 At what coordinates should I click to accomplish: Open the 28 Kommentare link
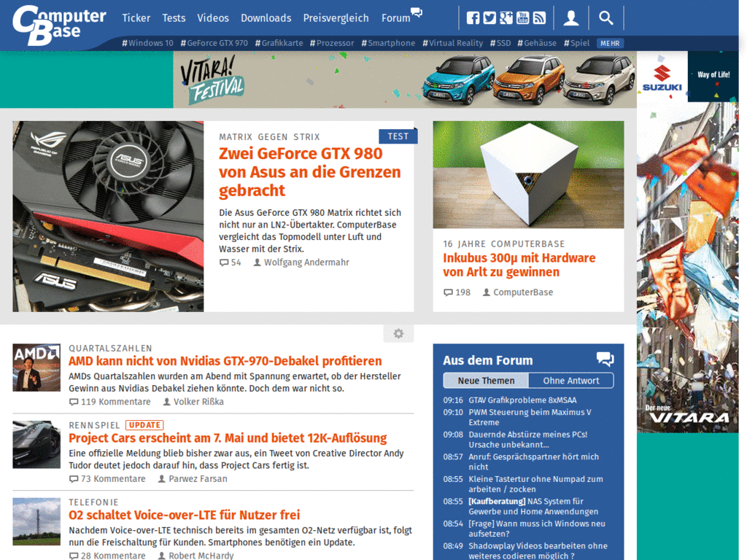click(x=108, y=555)
